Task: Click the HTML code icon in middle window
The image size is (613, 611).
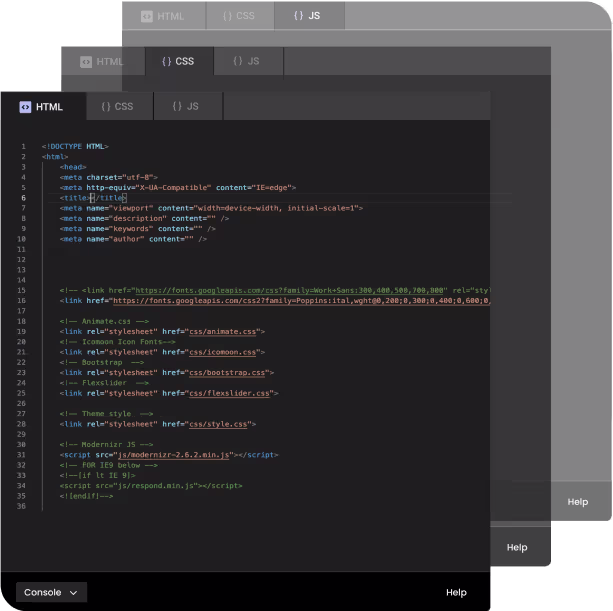Action: point(86,62)
